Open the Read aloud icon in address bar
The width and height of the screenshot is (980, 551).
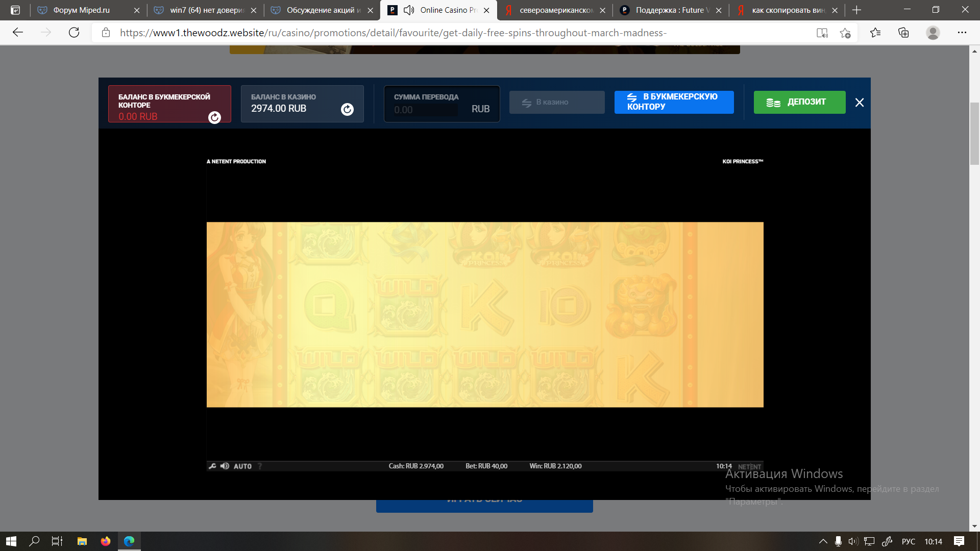[822, 33]
